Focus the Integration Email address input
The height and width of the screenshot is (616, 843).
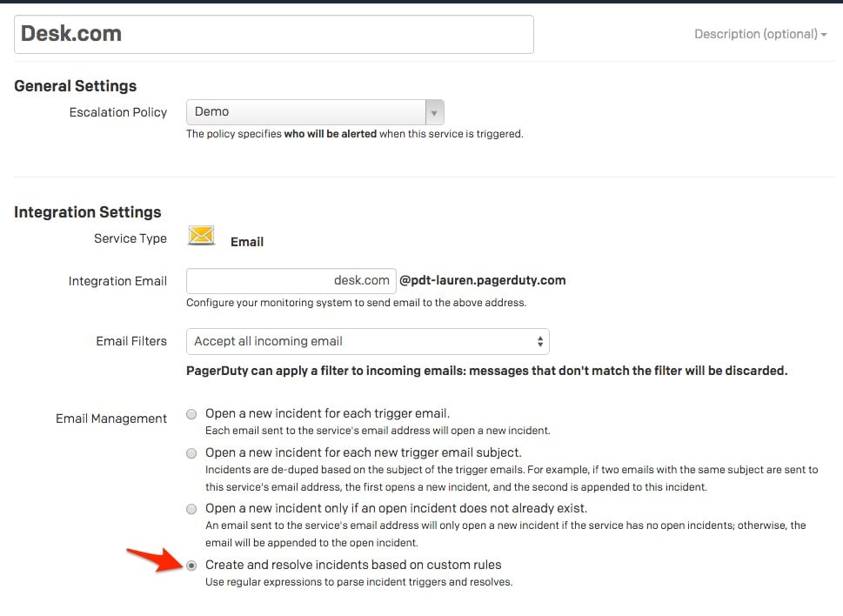(x=291, y=280)
